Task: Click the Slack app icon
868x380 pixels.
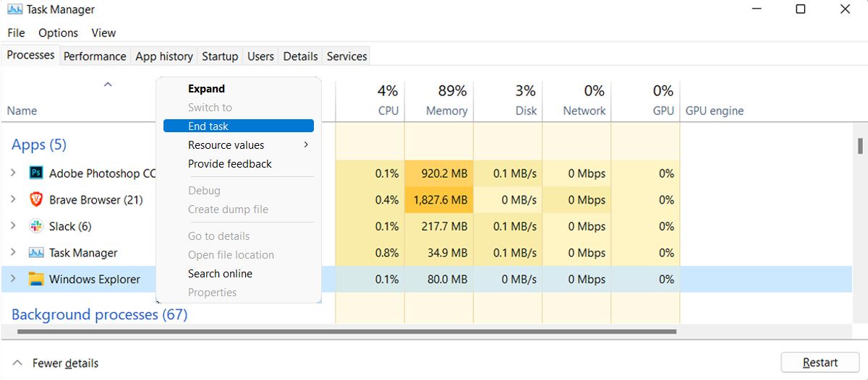Action: coord(36,226)
